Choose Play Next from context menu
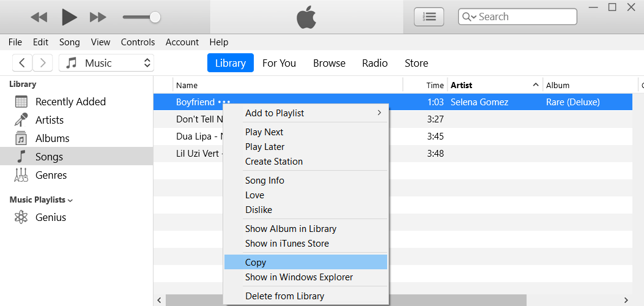 point(306,132)
